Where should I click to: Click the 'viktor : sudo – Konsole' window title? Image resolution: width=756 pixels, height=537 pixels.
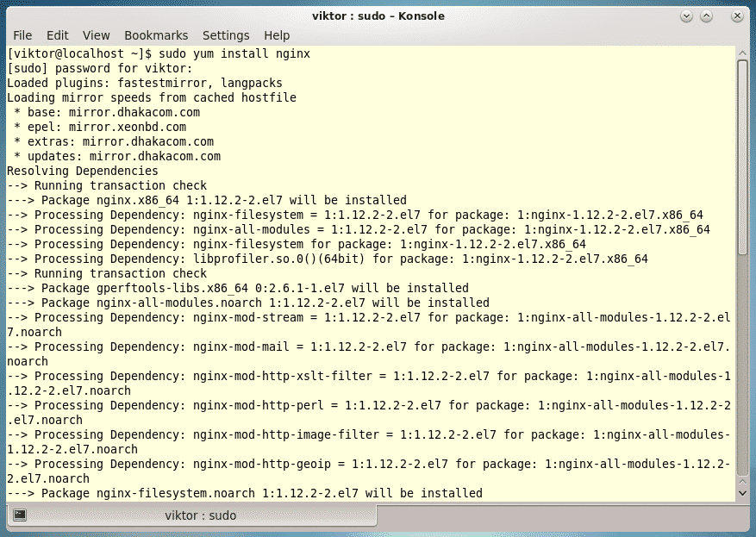(x=378, y=16)
